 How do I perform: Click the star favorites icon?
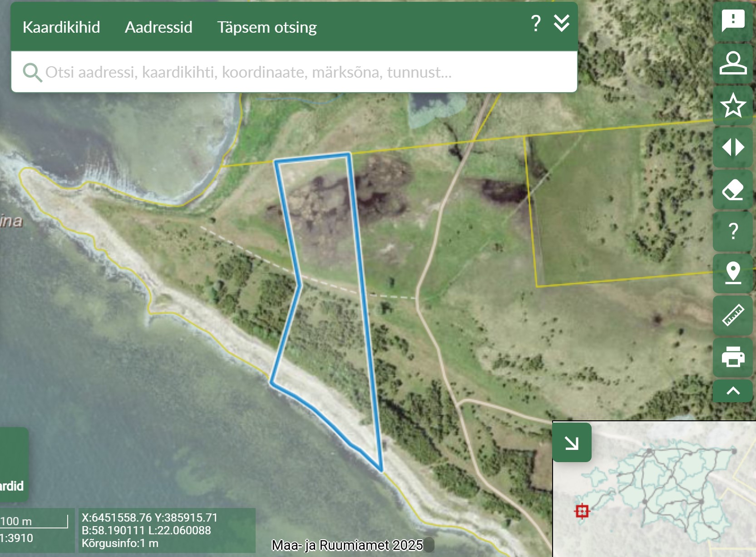[x=733, y=105]
